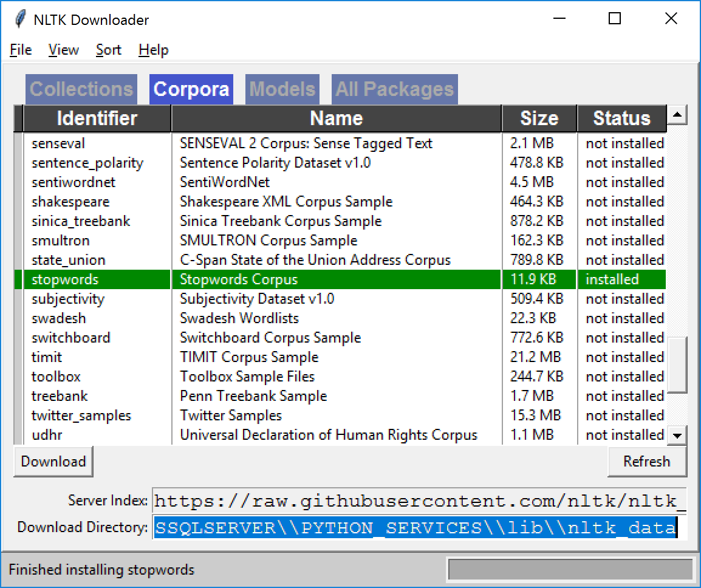This screenshot has height=588, width=701.
Task: Expand the Sort menu
Action: (109, 50)
